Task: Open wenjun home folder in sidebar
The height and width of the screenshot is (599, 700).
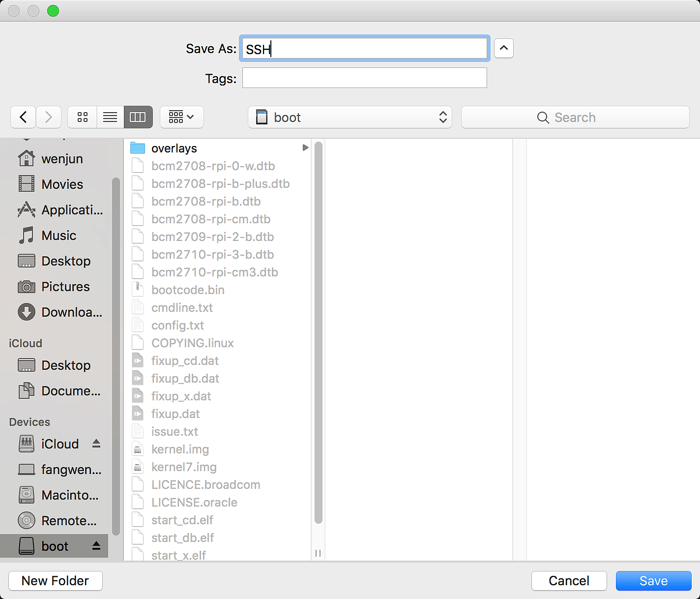Action: point(61,159)
